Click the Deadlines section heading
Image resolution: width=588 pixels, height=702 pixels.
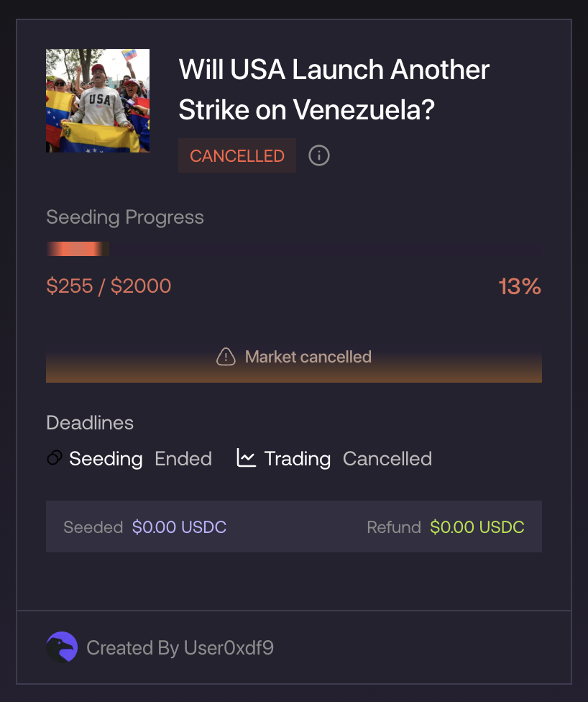click(x=89, y=423)
